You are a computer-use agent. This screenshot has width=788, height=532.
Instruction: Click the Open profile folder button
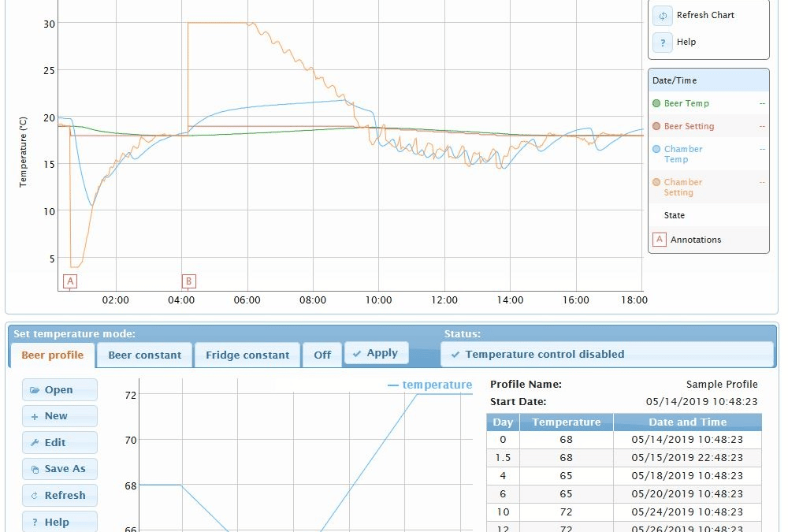[60, 390]
